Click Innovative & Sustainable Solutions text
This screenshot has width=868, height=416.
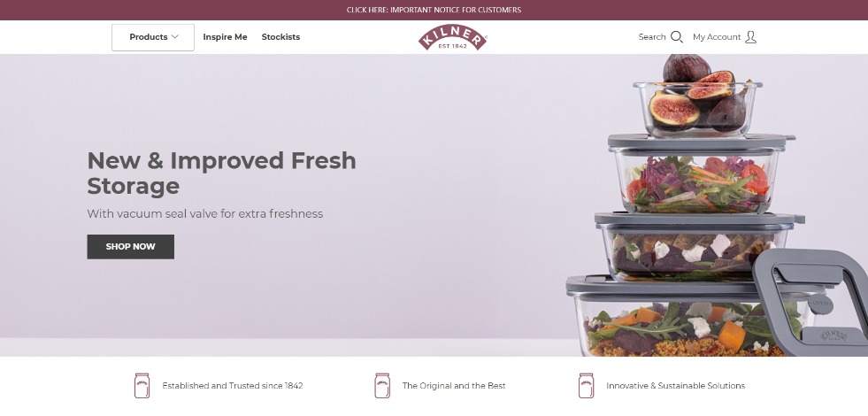[x=675, y=386]
